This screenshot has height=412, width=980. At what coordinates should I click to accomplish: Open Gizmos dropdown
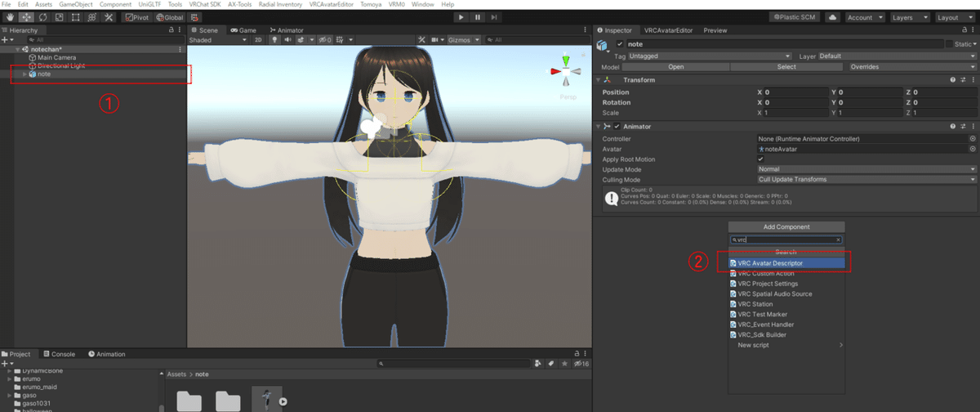point(464,39)
